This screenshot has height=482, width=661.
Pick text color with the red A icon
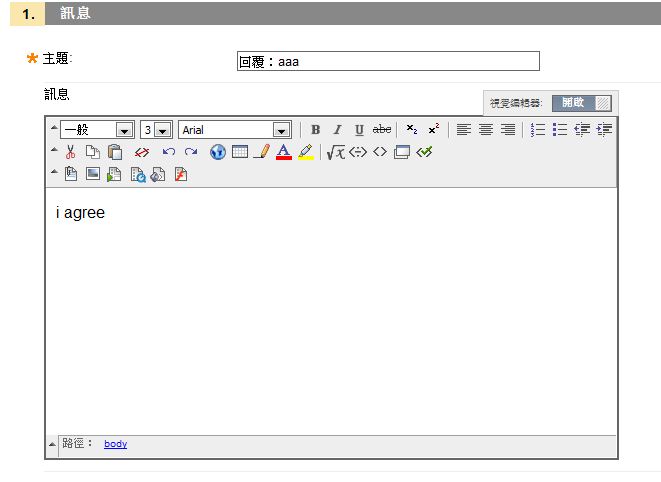283,152
